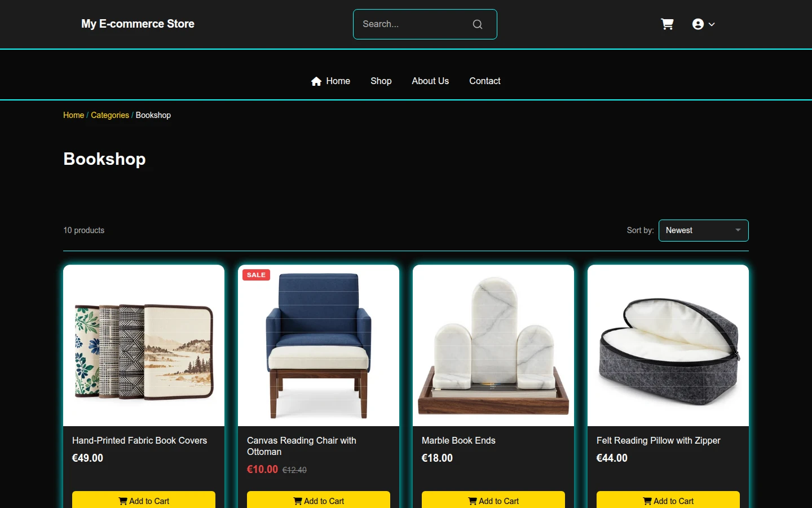The image size is (812, 508).
Task: Click the €49.00 price
Action: (x=87, y=458)
